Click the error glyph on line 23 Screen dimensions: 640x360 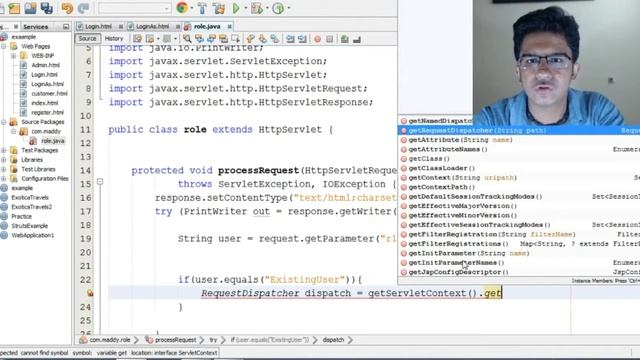pyautogui.click(x=90, y=293)
